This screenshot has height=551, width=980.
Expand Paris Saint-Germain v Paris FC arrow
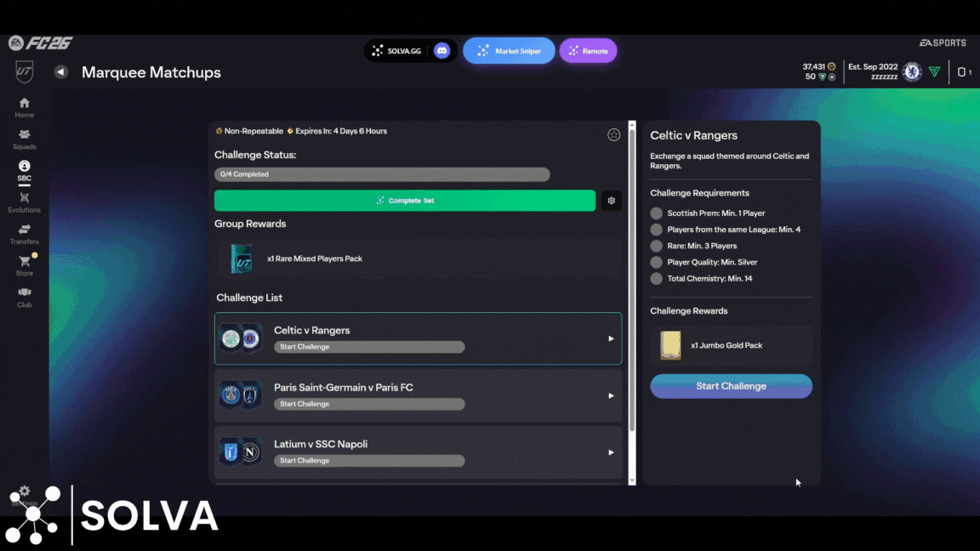pos(611,395)
